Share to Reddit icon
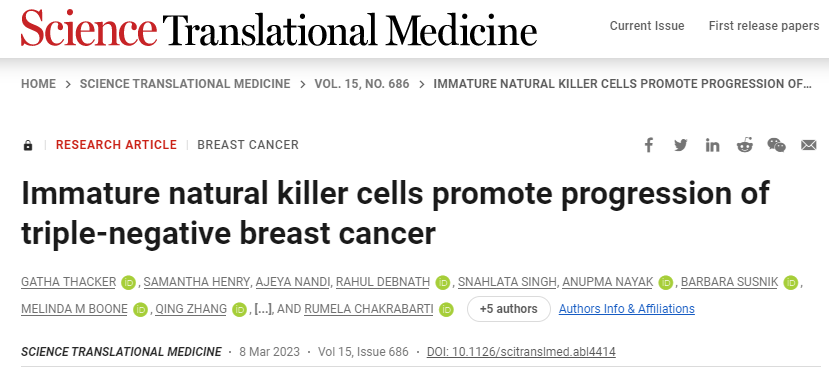The width and height of the screenshot is (829, 371). point(744,145)
